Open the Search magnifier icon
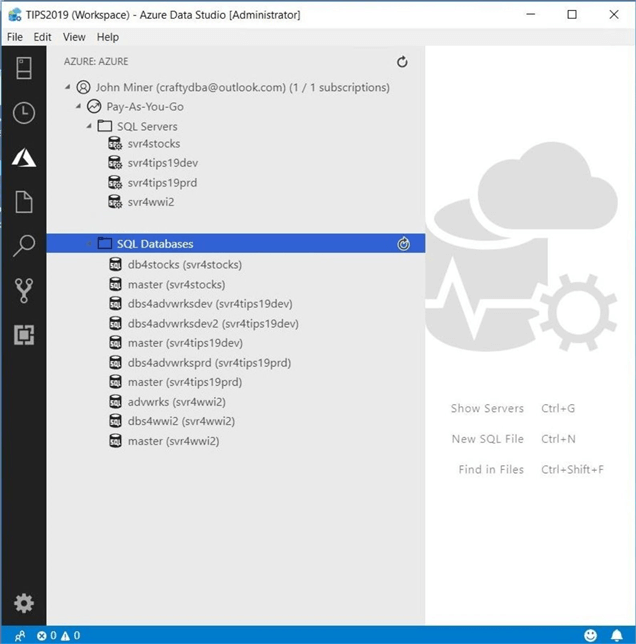This screenshot has width=636, height=644. click(24, 246)
